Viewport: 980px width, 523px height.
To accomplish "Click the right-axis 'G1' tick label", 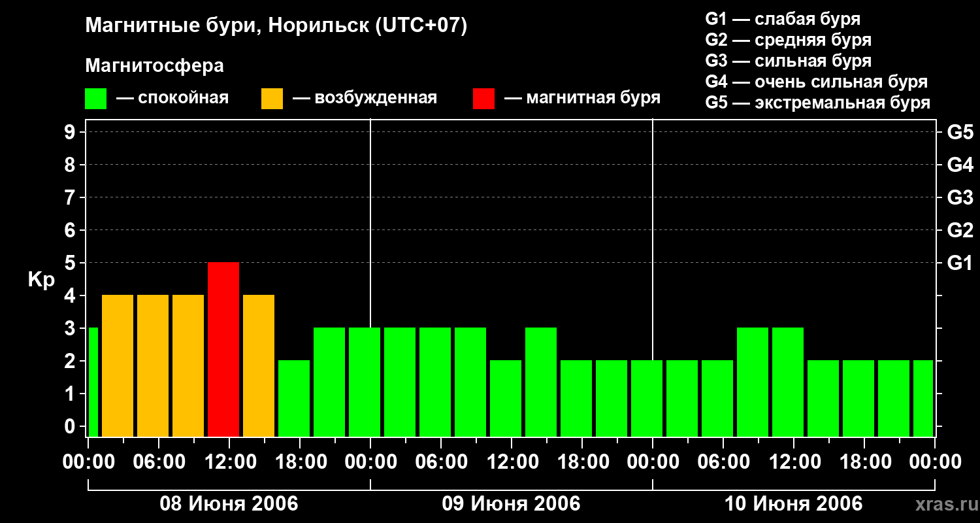I will click(x=960, y=263).
